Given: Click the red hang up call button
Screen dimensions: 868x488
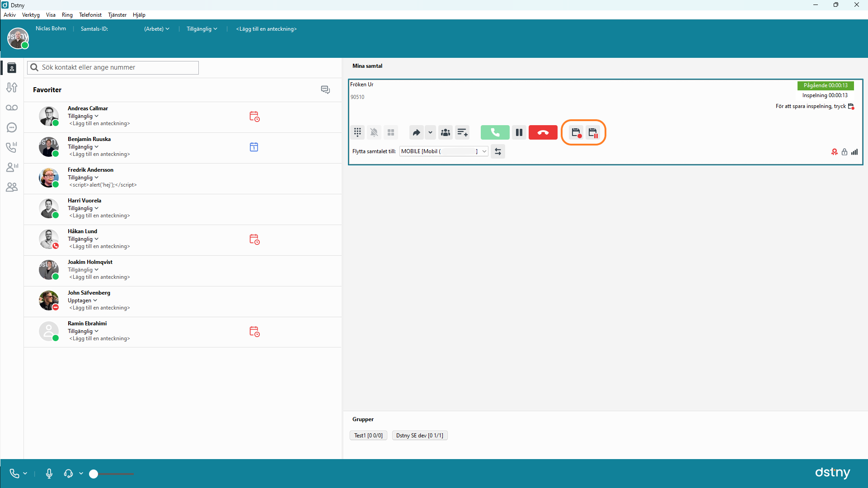Looking at the screenshot, I should (x=543, y=132).
